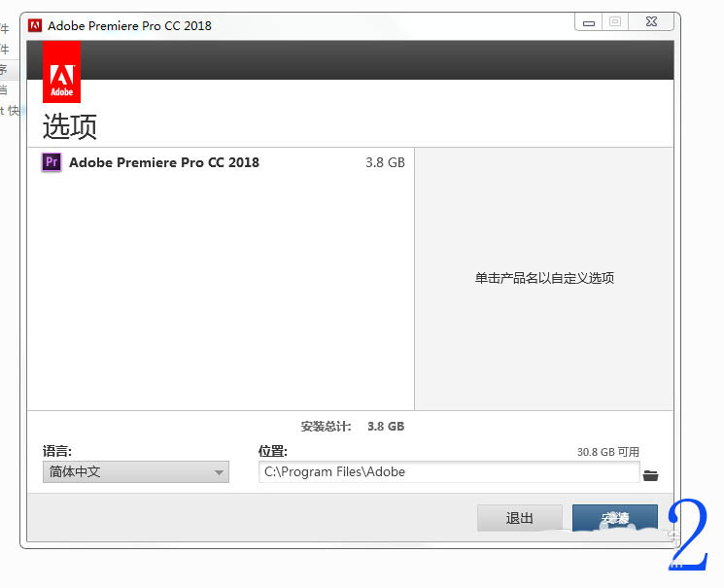Click the title bar Adobe app icon
The height and width of the screenshot is (588, 724).
[35, 25]
